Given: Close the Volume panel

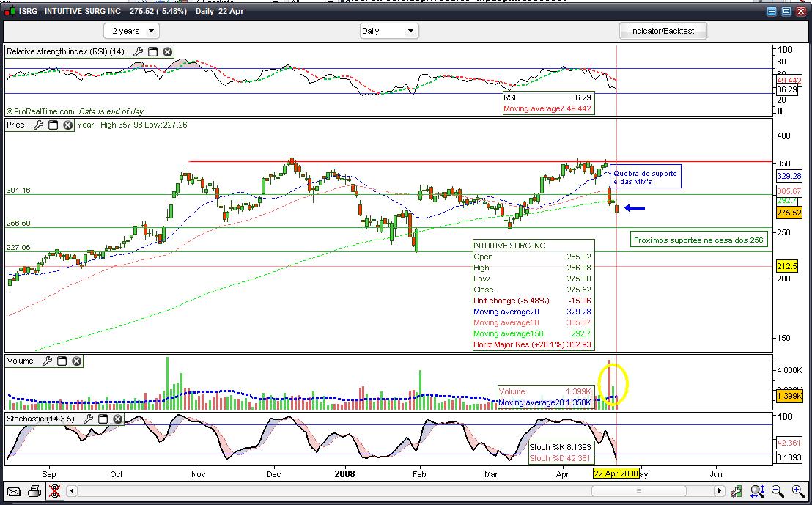Looking at the screenshot, I should [77, 361].
